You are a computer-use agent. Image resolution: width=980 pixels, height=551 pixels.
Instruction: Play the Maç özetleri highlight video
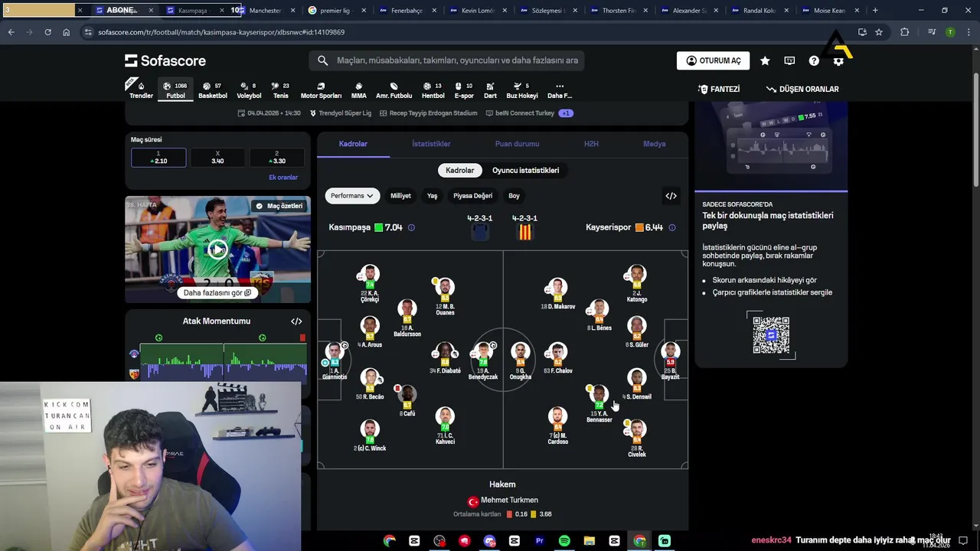217,249
